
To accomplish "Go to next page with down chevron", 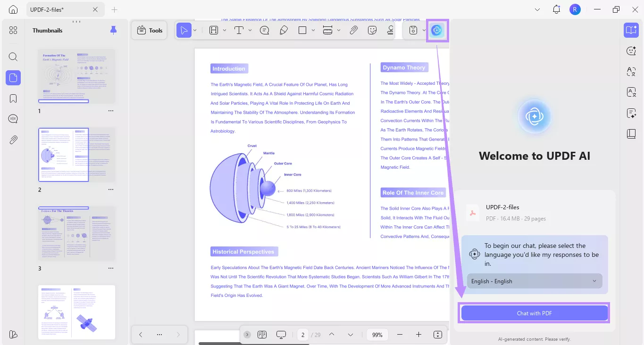I will [x=351, y=335].
